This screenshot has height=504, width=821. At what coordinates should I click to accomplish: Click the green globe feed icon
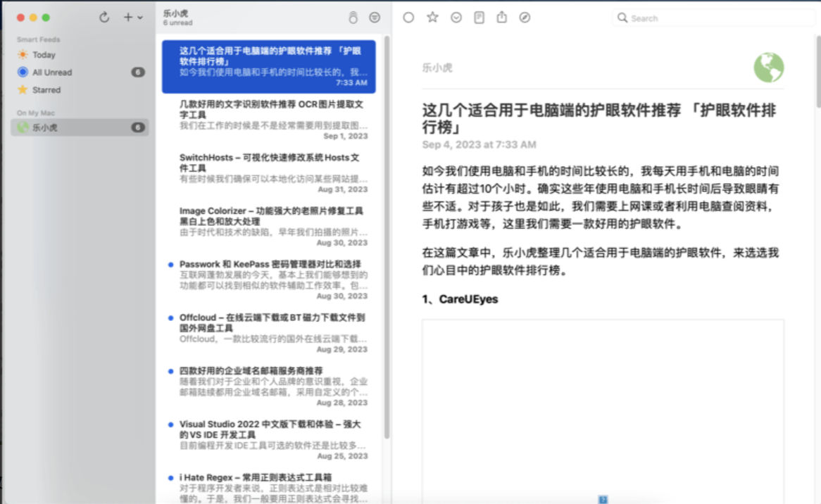point(768,68)
